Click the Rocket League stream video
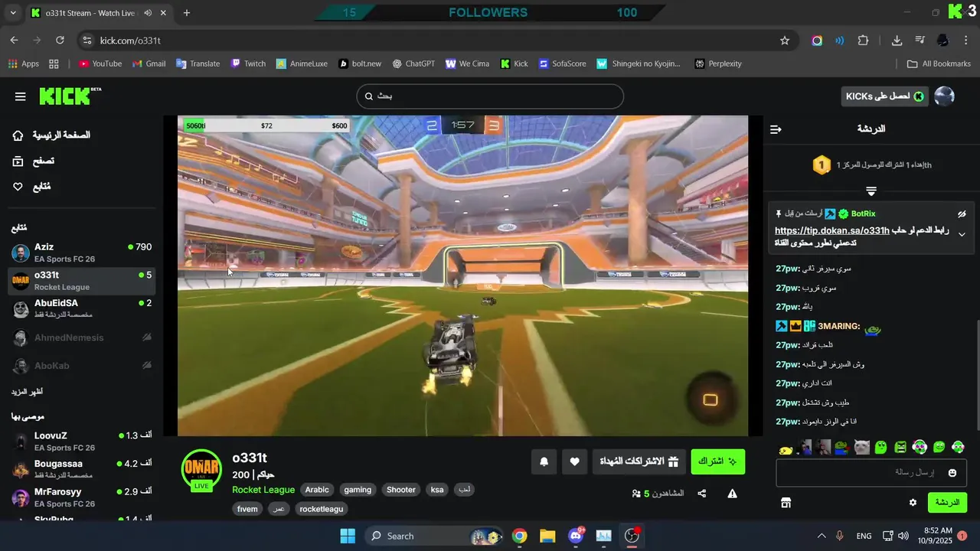This screenshot has height=551, width=980. [462, 275]
